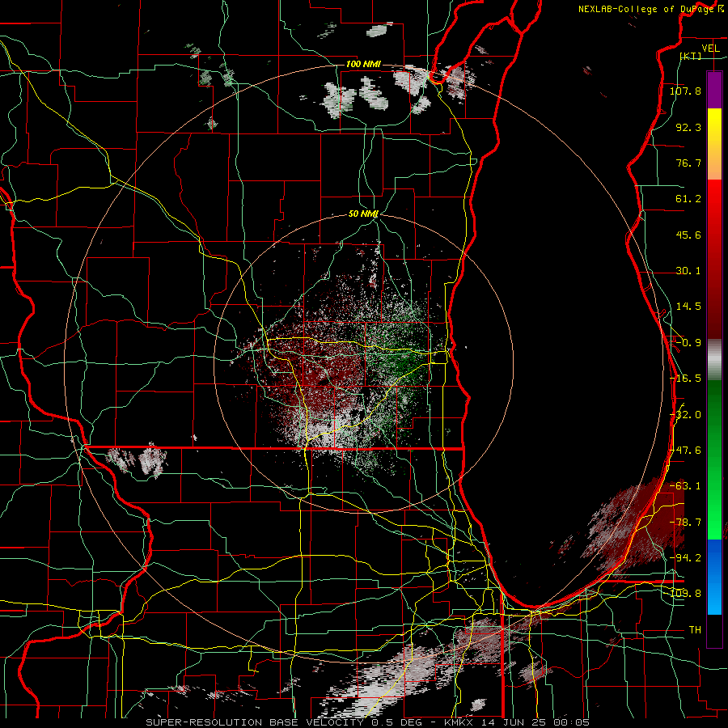728x728 pixels.
Task: Select the 92.3 value on the velocity scale
Action: click(688, 127)
